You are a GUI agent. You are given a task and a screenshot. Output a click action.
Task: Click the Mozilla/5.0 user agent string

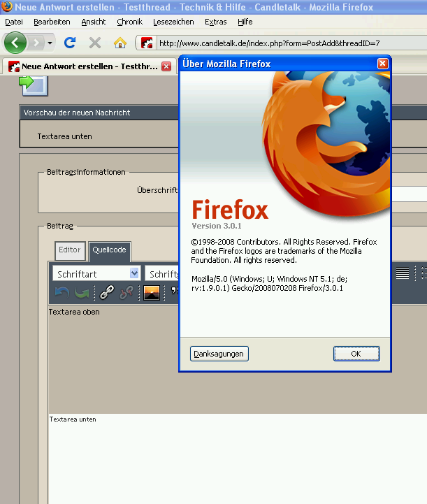click(269, 283)
